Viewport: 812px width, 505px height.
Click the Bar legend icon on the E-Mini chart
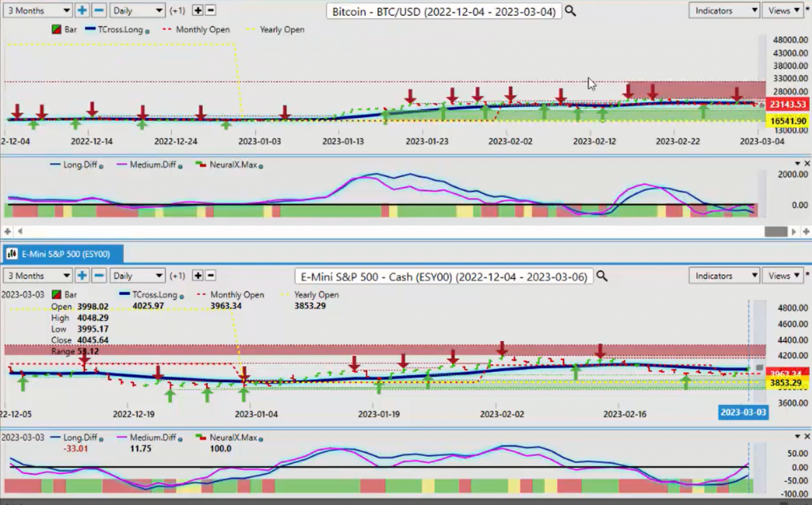56,295
